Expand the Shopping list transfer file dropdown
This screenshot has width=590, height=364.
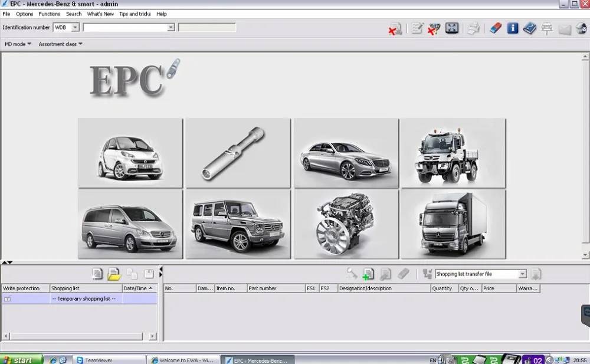coord(522,274)
